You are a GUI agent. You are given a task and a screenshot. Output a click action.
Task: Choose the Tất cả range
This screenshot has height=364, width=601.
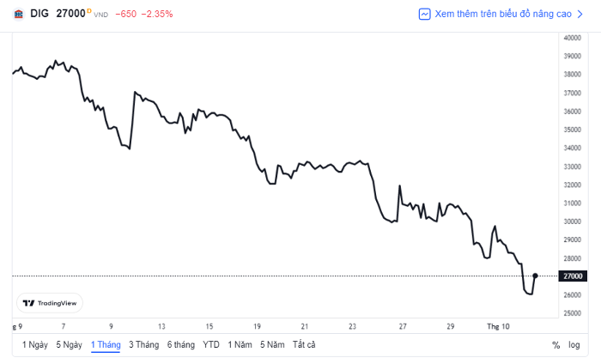pyautogui.click(x=304, y=345)
